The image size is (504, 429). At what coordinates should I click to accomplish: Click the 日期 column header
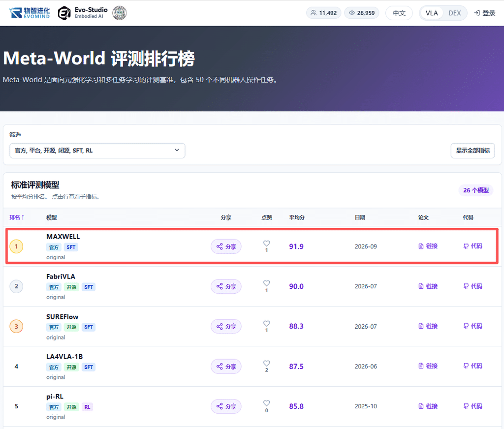[x=360, y=217]
